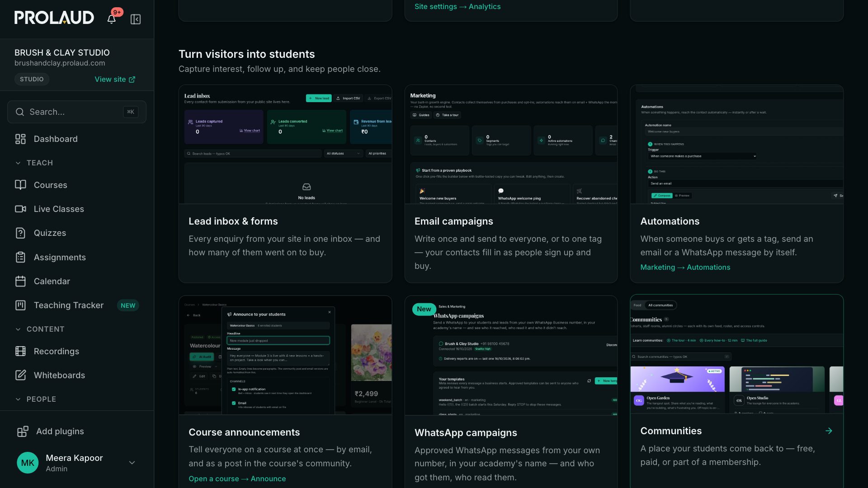Follow the Site settings → Analytics link

tap(458, 6)
